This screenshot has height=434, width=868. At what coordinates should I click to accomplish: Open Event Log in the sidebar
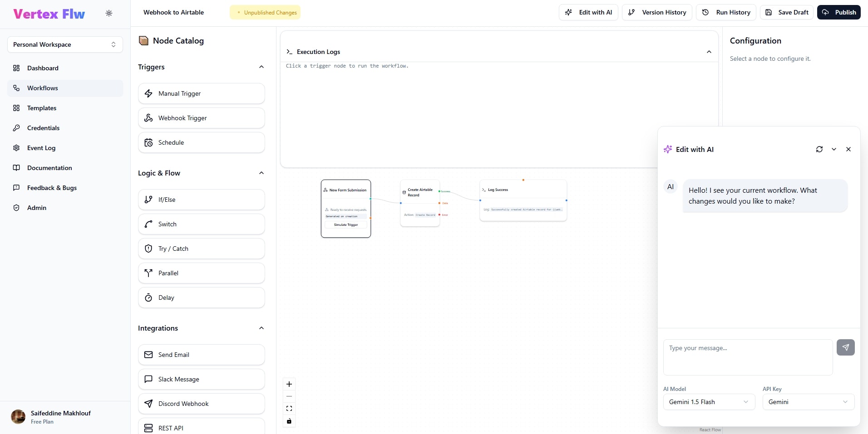65,148
